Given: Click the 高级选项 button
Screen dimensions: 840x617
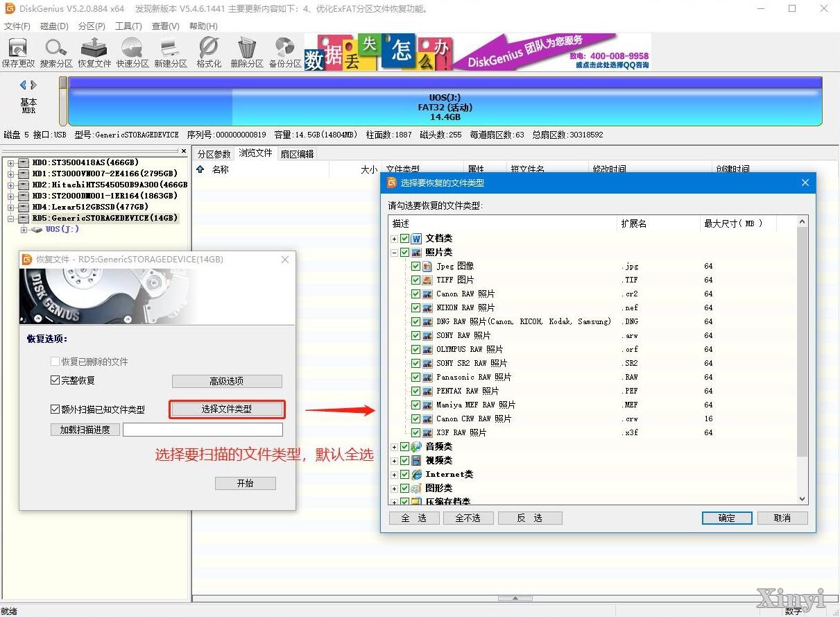Looking at the screenshot, I should 227,381.
